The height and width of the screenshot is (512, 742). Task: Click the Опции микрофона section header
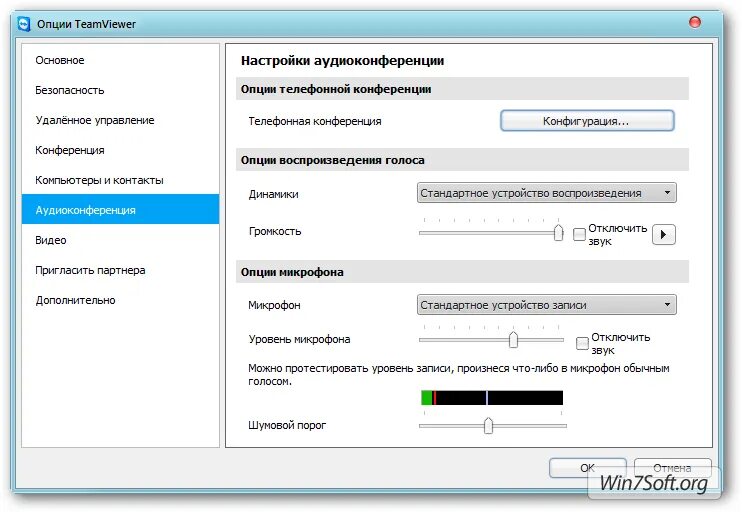(x=462, y=272)
